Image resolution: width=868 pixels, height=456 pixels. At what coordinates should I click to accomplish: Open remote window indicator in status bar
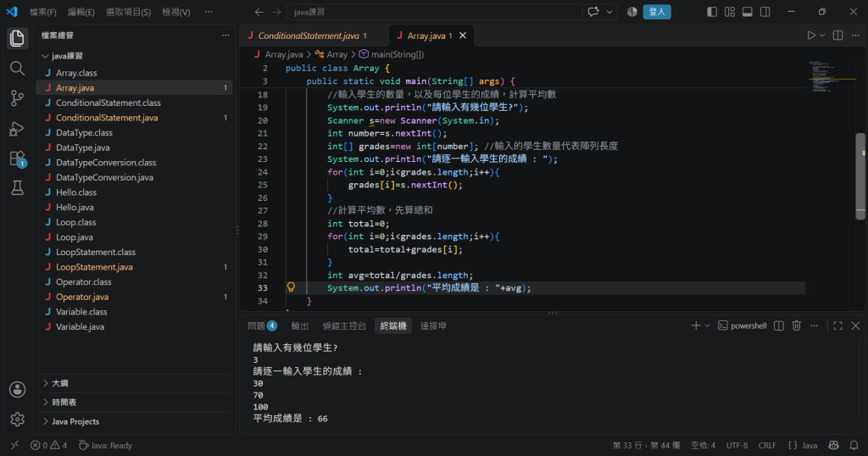click(15, 445)
